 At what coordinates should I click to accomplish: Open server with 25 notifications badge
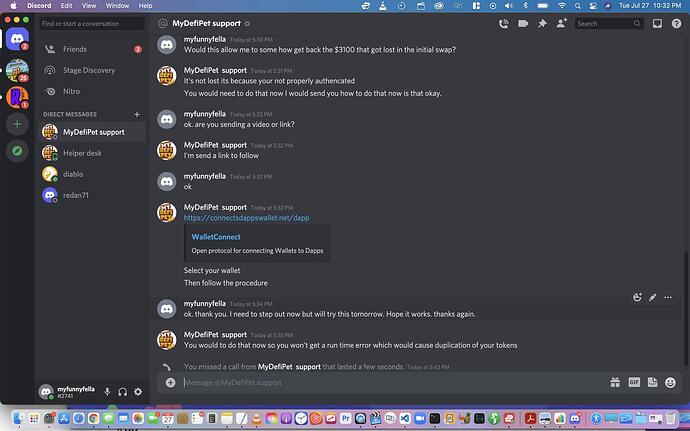(17, 70)
